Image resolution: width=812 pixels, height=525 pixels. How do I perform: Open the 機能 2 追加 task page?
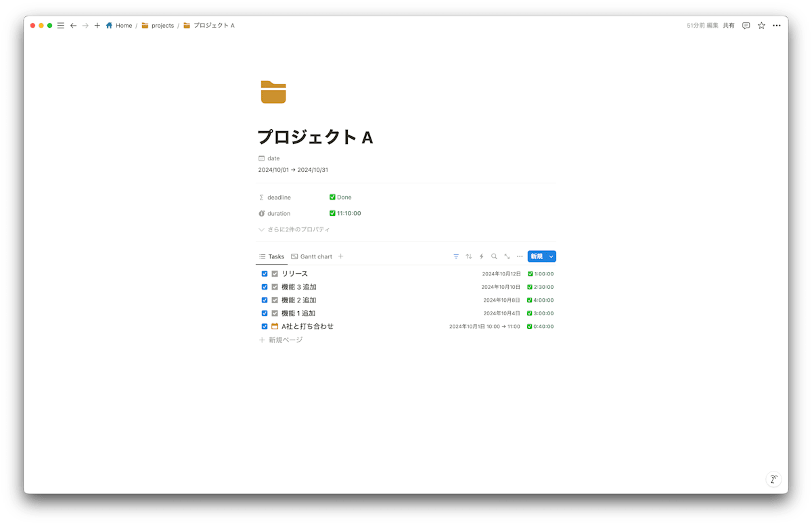(299, 300)
